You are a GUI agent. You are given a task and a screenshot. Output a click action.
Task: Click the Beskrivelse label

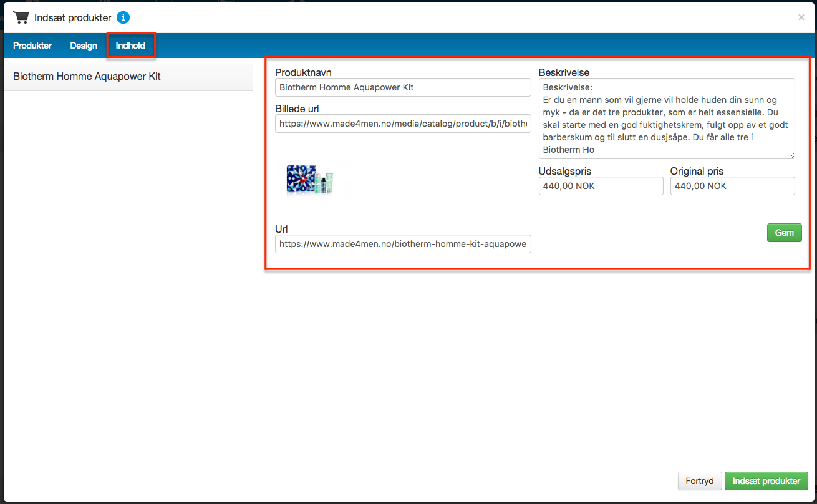tap(564, 72)
